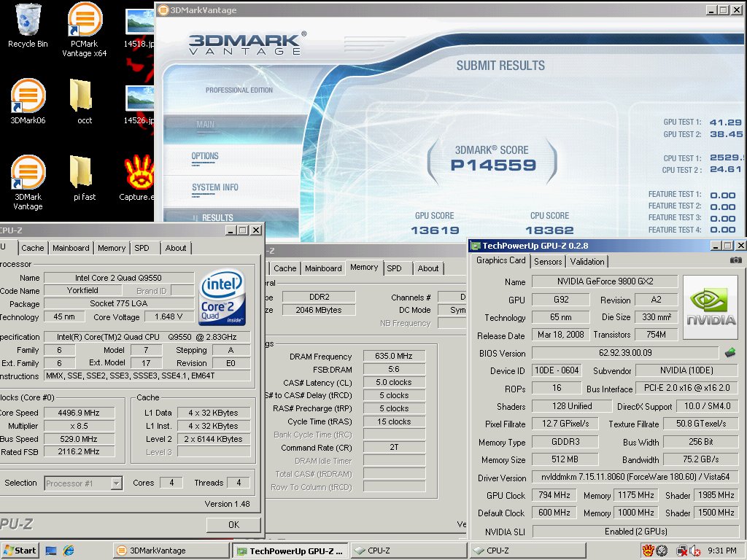The height and width of the screenshot is (560, 747).
Task: Click the NVIDIA logo in GPU-Z
Action: pyautogui.click(x=711, y=307)
